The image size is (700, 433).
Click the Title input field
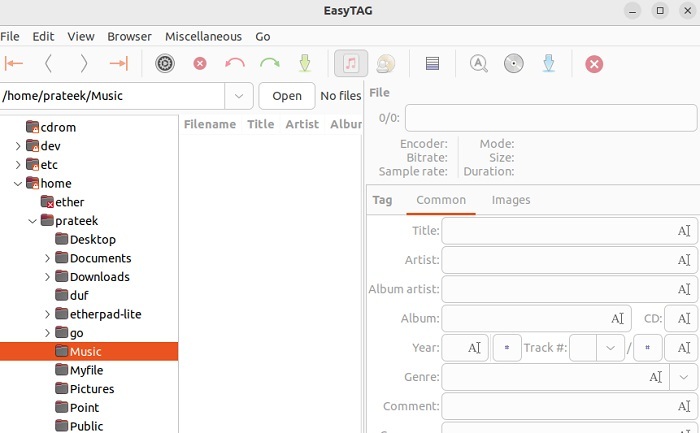click(x=569, y=231)
